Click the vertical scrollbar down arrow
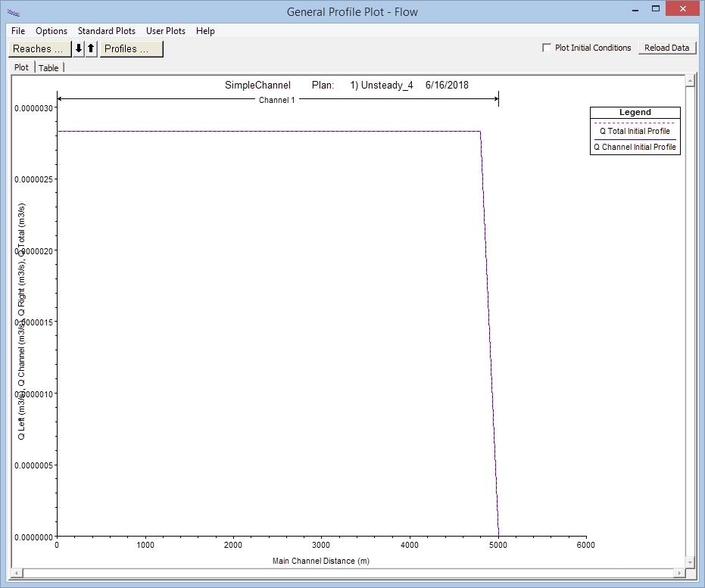This screenshot has width=705, height=588. pos(690,562)
